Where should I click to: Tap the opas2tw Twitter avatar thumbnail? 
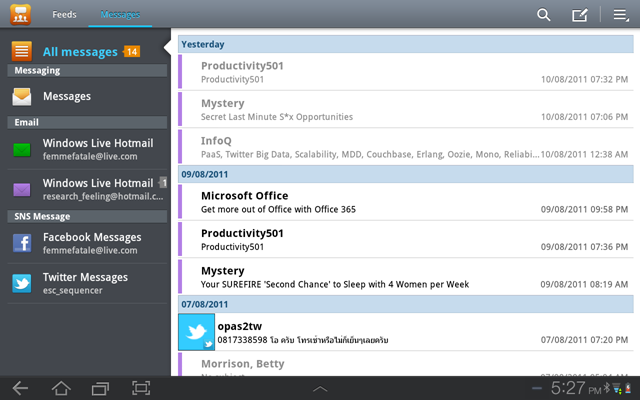tap(196, 332)
